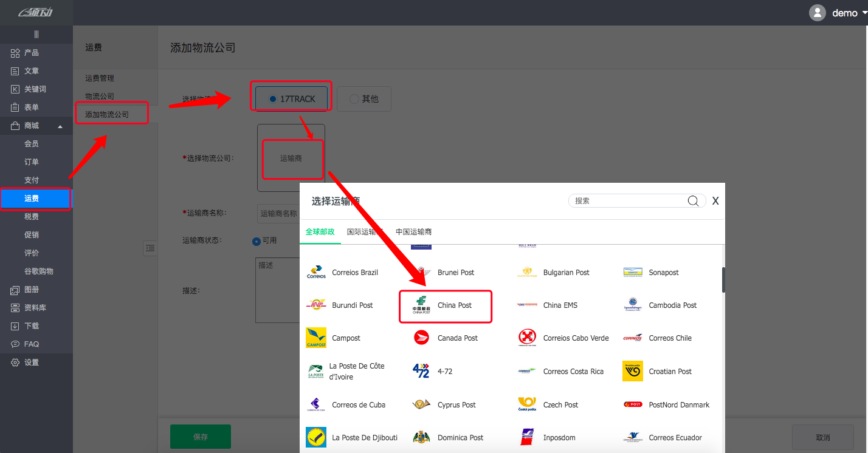The height and width of the screenshot is (453, 868).
Task: Click the 搜索 carrier search field
Action: click(629, 201)
